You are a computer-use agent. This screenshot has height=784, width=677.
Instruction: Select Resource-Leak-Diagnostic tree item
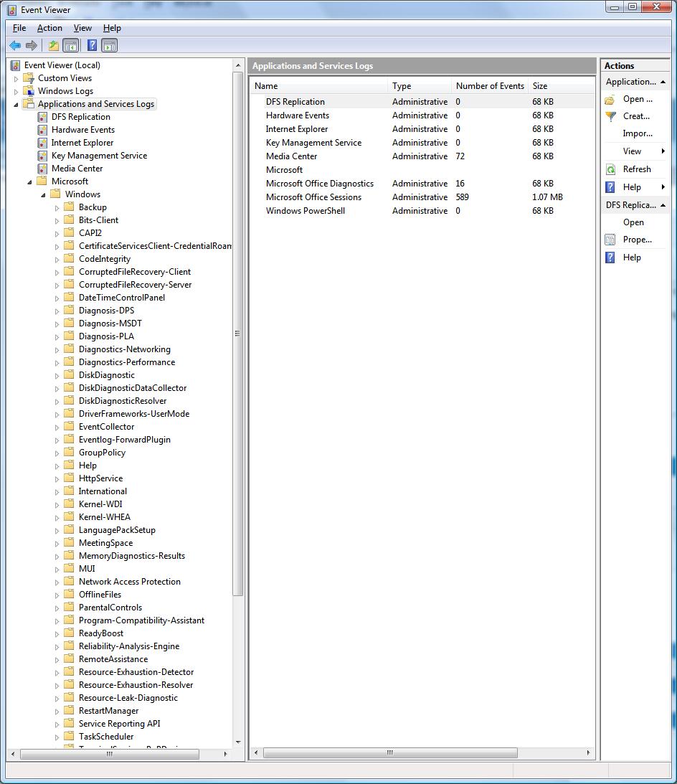128,698
